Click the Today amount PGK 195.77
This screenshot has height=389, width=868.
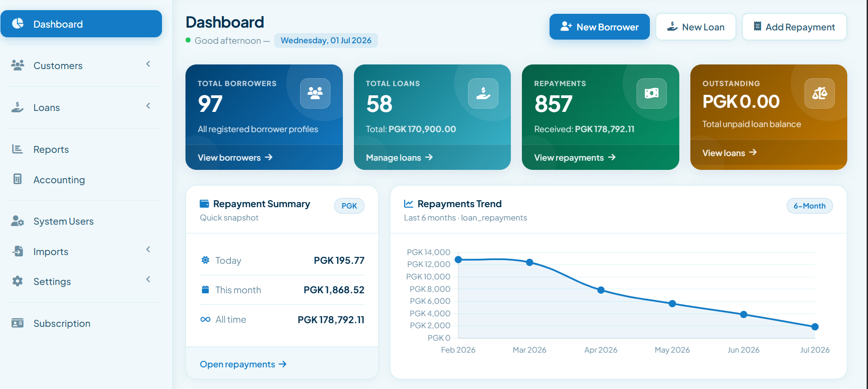(x=339, y=261)
